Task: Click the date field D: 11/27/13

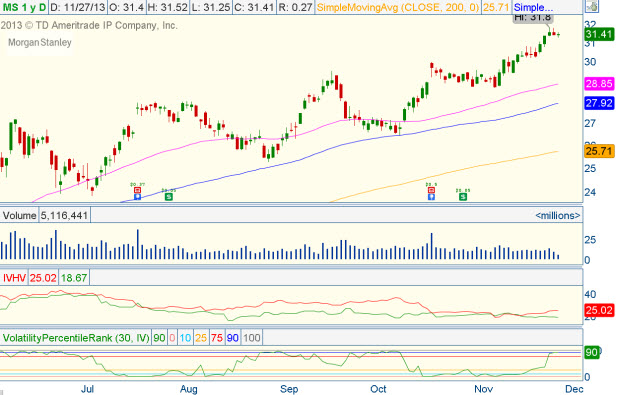Action: pyautogui.click(x=79, y=7)
